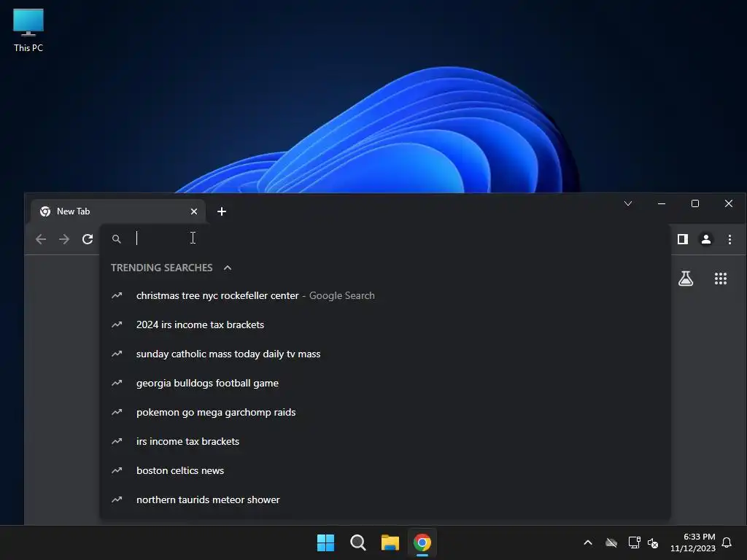
Task: Choose suggestion pokemon go mega garchomp raids
Action: click(385, 413)
